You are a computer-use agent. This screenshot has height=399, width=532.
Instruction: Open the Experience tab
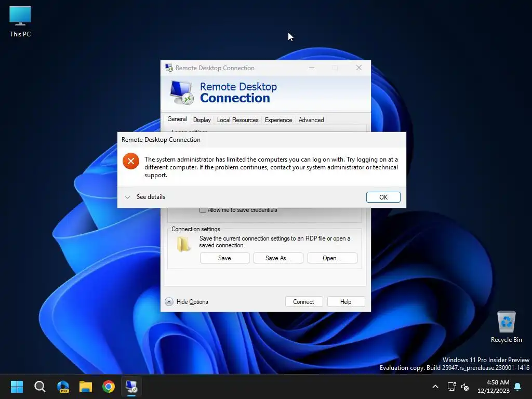point(278,120)
